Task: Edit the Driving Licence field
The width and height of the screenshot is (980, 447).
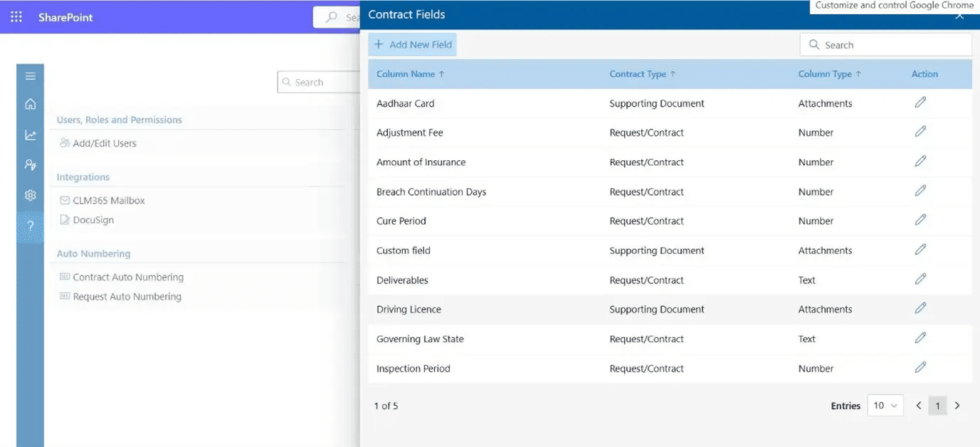Action: [920, 308]
